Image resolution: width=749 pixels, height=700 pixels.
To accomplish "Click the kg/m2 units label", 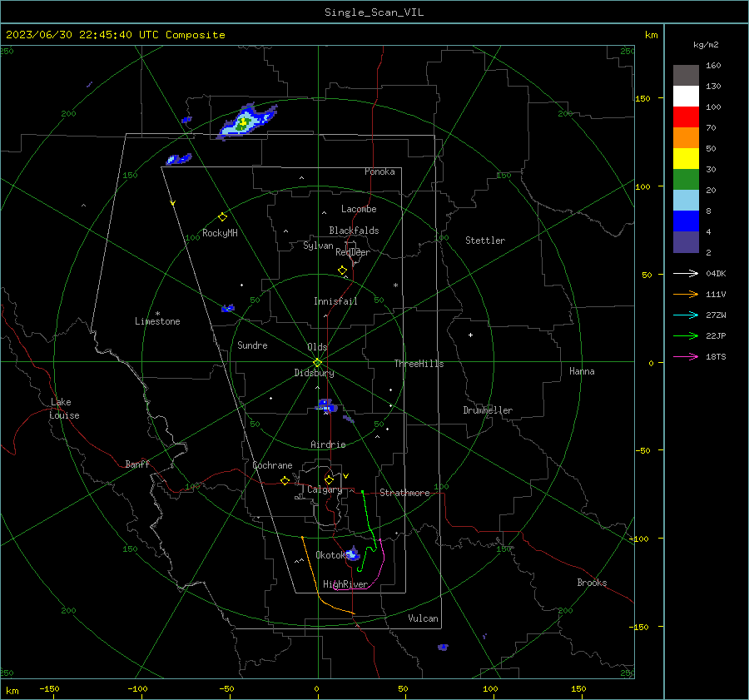I will point(706,45).
